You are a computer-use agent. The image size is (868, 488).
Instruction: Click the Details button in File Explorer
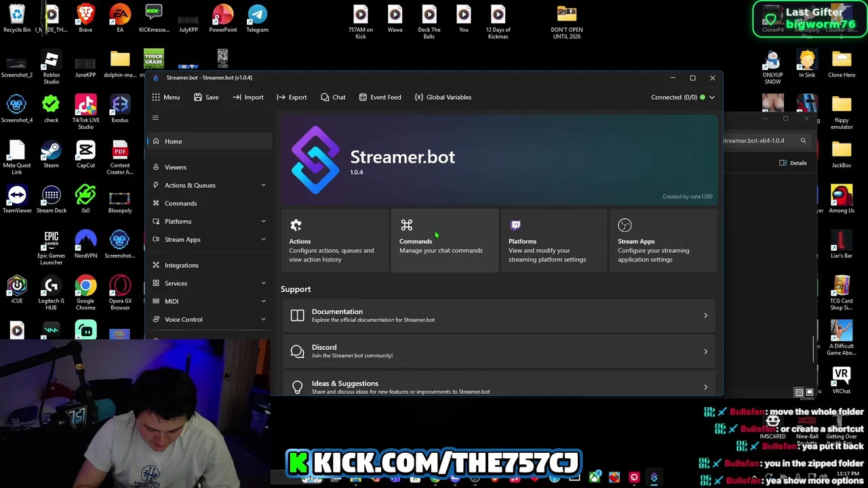point(793,163)
